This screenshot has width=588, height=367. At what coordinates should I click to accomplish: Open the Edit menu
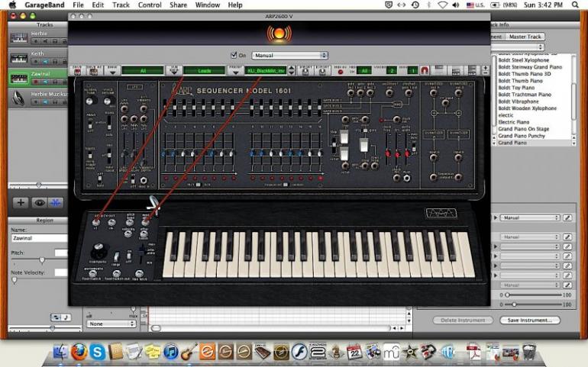point(98,5)
